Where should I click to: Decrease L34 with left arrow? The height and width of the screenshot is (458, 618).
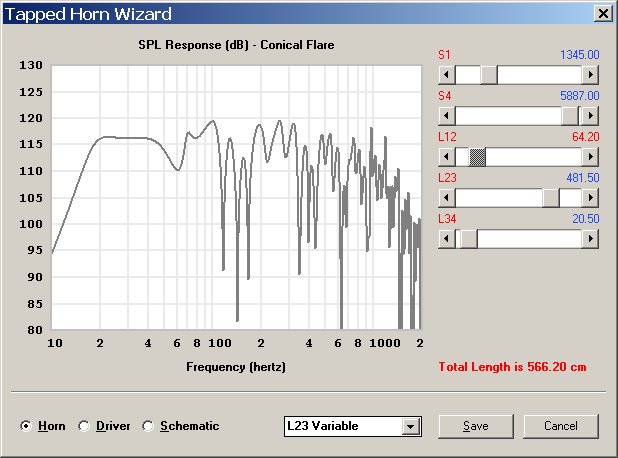tap(447, 239)
